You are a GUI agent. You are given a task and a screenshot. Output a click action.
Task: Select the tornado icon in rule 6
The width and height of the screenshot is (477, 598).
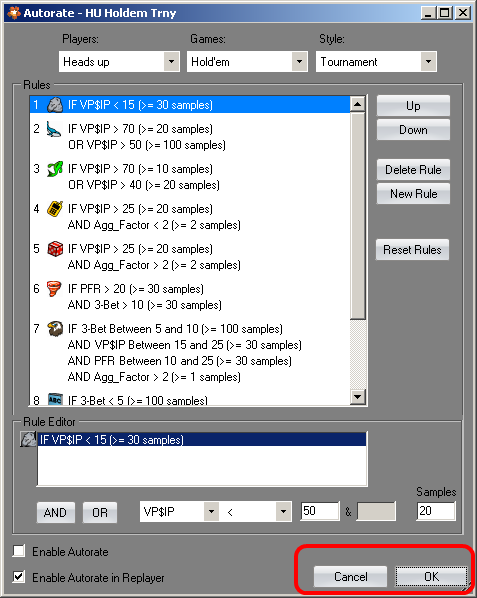pos(54,289)
